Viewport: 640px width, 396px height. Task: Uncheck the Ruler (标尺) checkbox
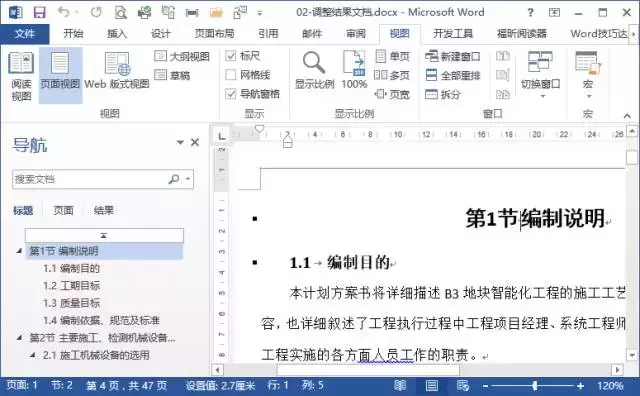click(231, 56)
